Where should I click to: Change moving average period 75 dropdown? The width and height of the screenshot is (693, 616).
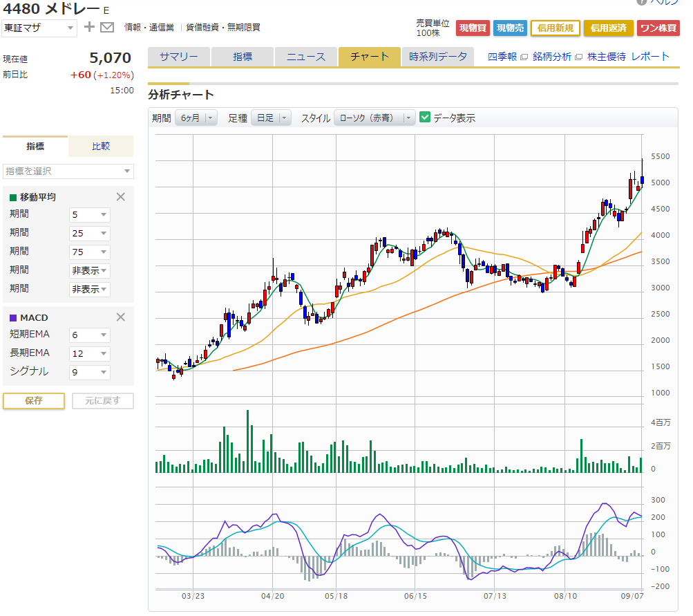pyautogui.click(x=90, y=252)
